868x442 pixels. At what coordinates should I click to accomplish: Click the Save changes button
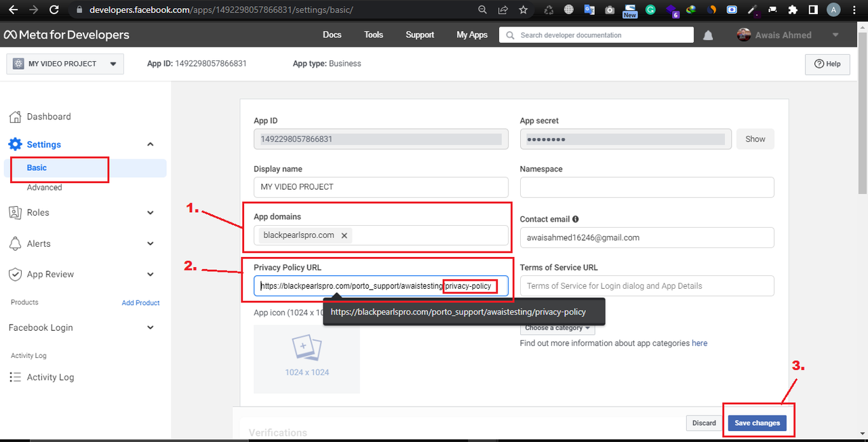coord(757,423)
